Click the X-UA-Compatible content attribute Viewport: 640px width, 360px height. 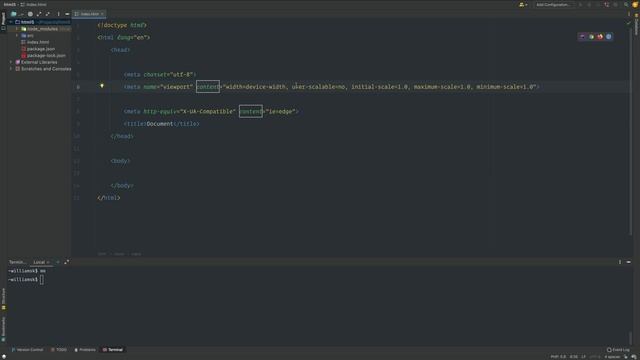click(251, 111)
